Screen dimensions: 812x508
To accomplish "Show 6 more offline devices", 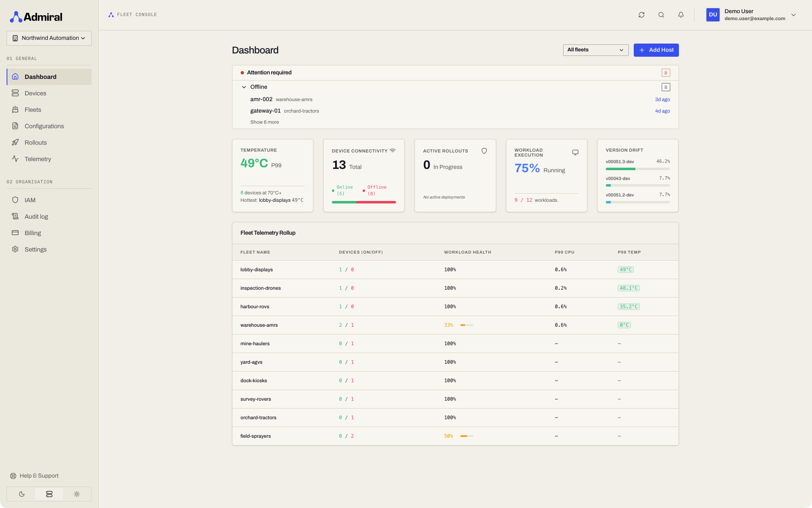I will (265, 122).
